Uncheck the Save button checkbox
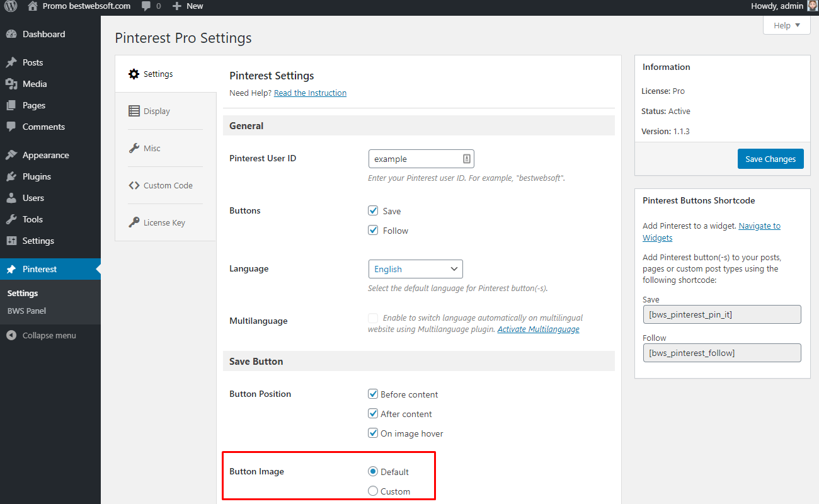This screenshot has height=504, width=819. [373, 210]
